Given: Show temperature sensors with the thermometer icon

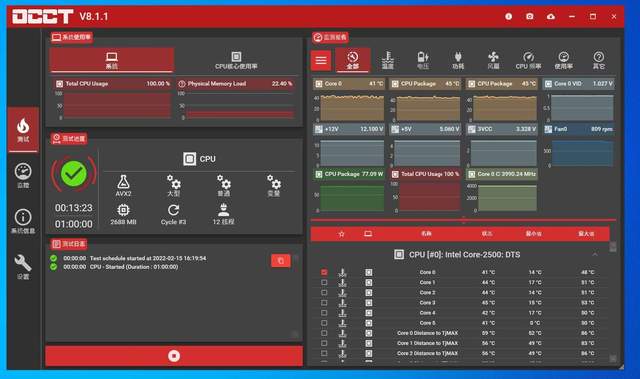Looking at the screenshot, I should click(387, 60).
